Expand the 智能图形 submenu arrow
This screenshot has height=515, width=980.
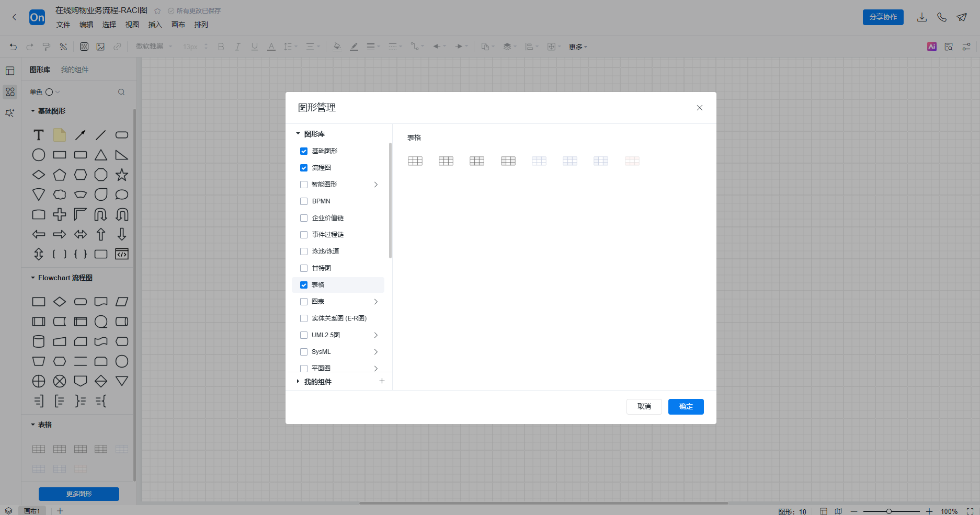click(x=375, y=185)
